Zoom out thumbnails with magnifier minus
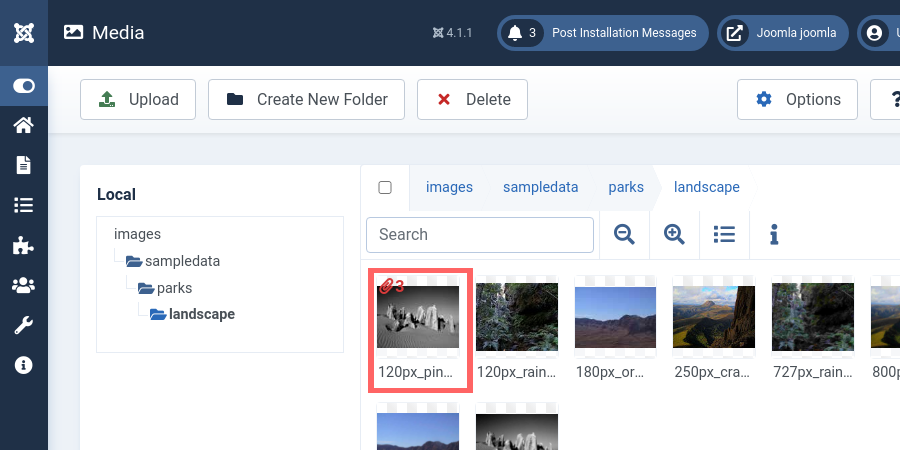 pos(624,234)
